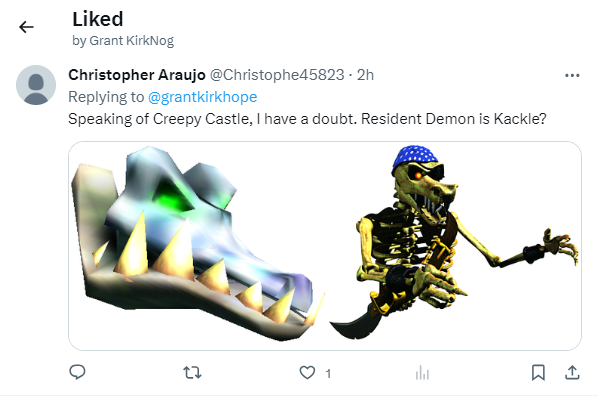
Task: Share the tweet via upload icon
Action: [572, 373]
